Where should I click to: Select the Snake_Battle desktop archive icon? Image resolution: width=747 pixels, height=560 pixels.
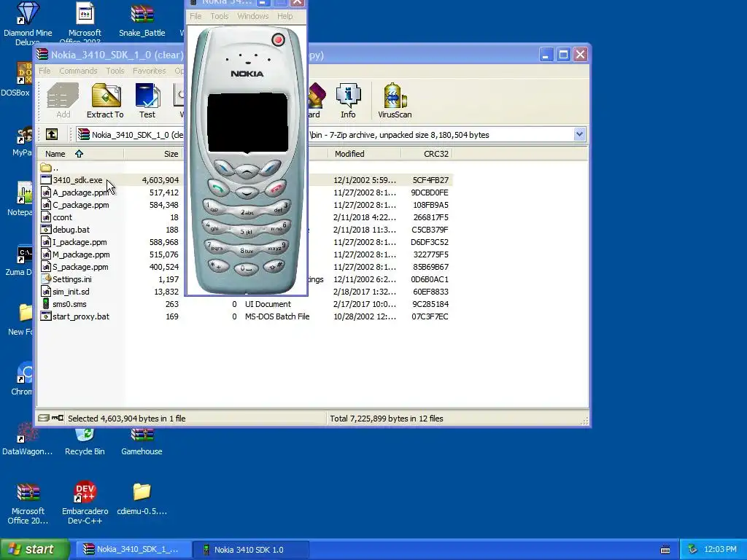[x=142, y=20]
